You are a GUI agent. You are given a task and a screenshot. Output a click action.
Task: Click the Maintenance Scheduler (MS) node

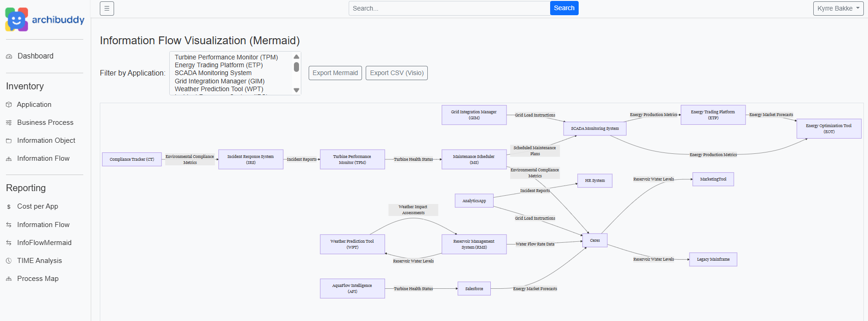pyautogui.click(x=474, y=159)
